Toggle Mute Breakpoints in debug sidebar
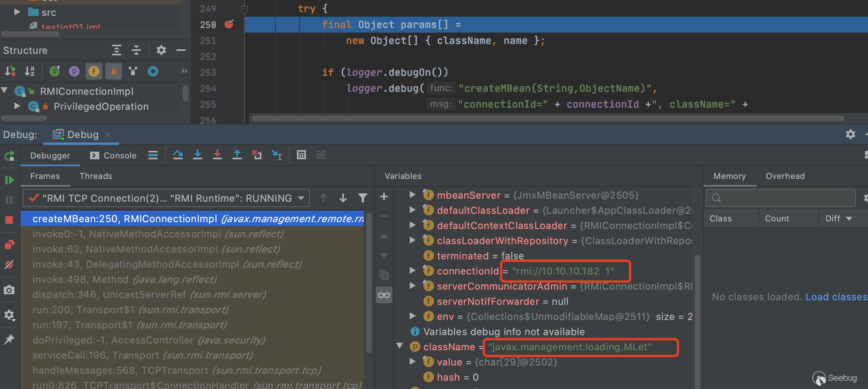The width and height of the screenshot is (868, 389). pyautogui.click(x=9, y=265)
